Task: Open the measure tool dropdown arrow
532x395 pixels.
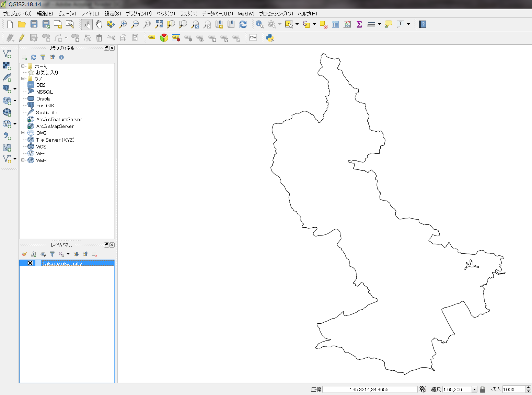Action: tap(379, 24)
